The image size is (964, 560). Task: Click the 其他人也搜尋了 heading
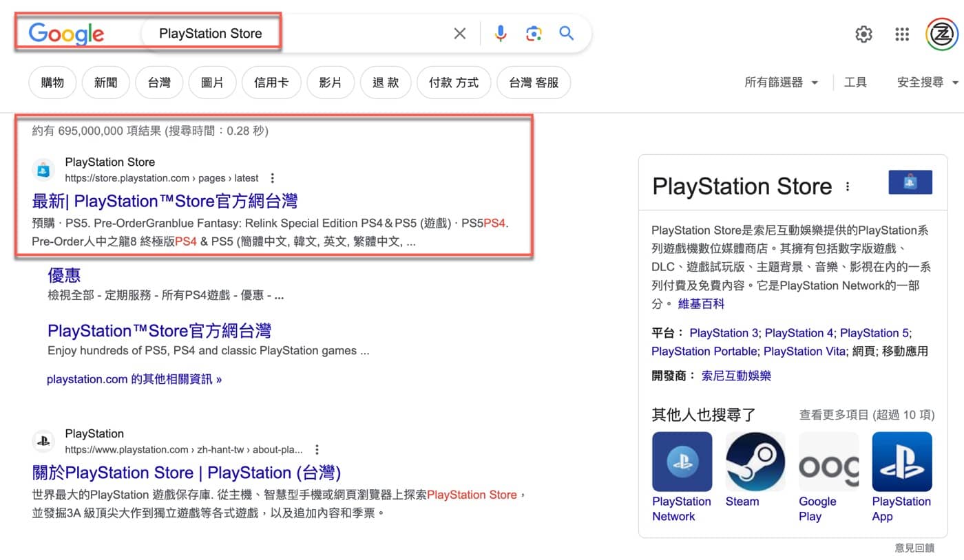(704, 415)
